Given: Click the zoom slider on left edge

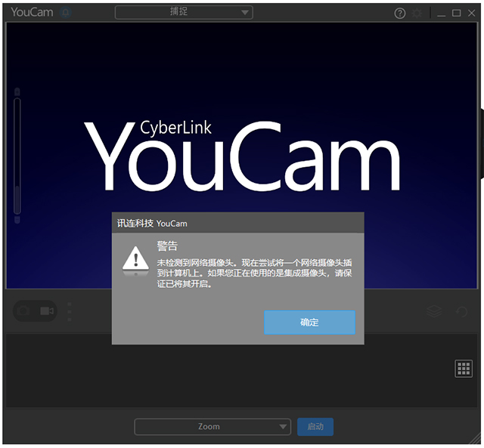Looking at the screenshot, I should 17,156.
